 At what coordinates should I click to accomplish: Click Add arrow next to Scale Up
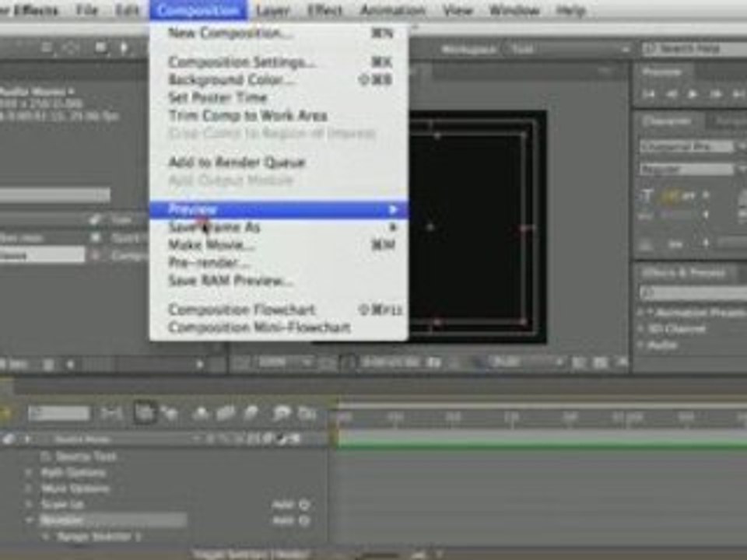pyautogui.click(x=304, y=505)
